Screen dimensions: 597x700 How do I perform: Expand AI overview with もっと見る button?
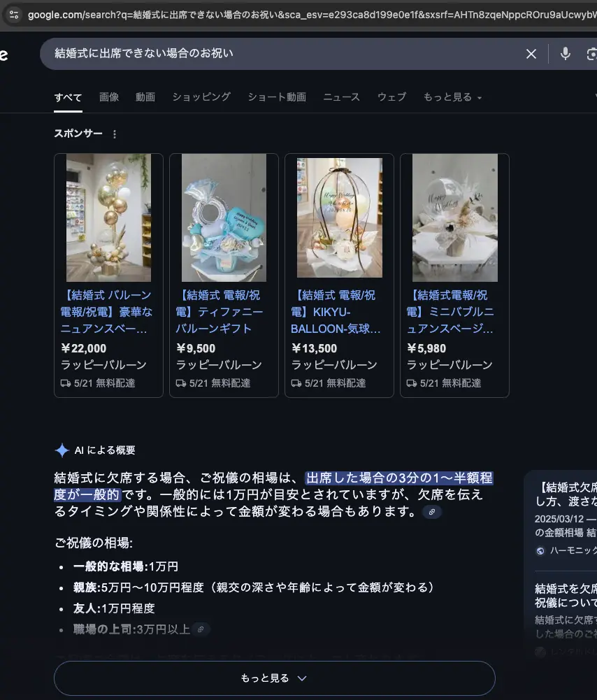(275, 678)
